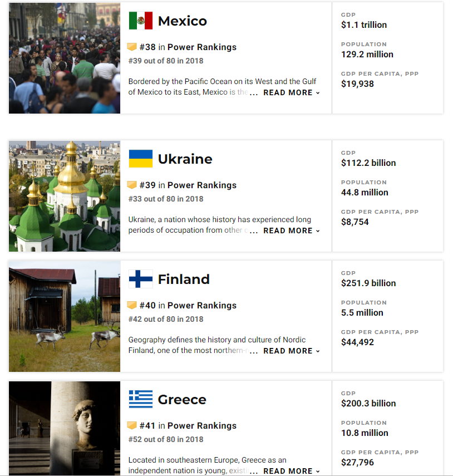The image size is (453, 476).
Task: Open Greece's marble bust photo
Action: click(65, 428)
